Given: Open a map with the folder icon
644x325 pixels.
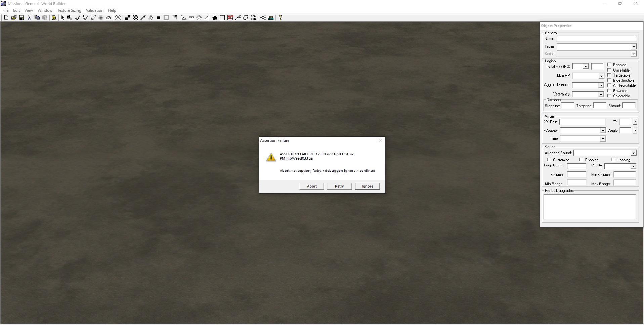Looking at the screenshot, I should coord(14,18).
